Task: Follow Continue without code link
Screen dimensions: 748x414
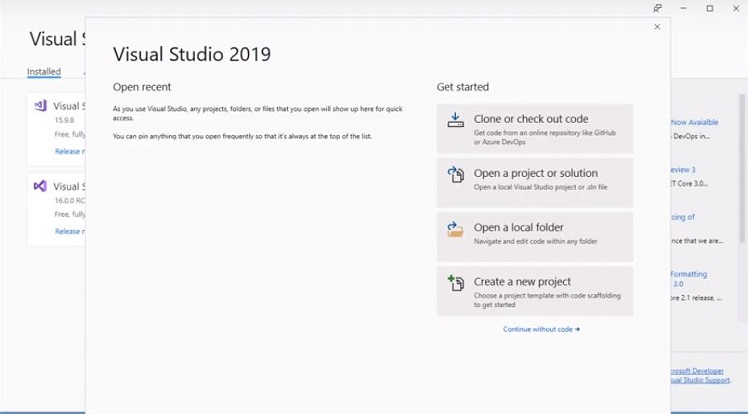Action: click(541, 329)
